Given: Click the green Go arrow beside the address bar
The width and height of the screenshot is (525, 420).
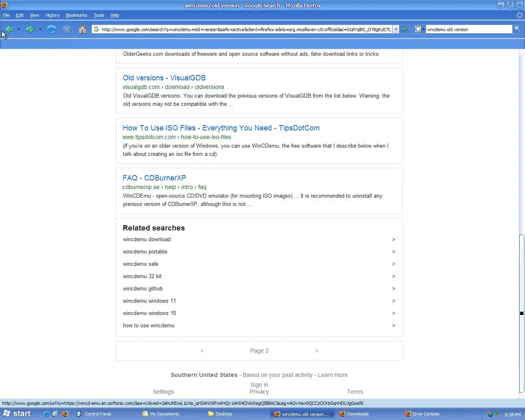Looking at the screenshot, I should coord(405,29).
